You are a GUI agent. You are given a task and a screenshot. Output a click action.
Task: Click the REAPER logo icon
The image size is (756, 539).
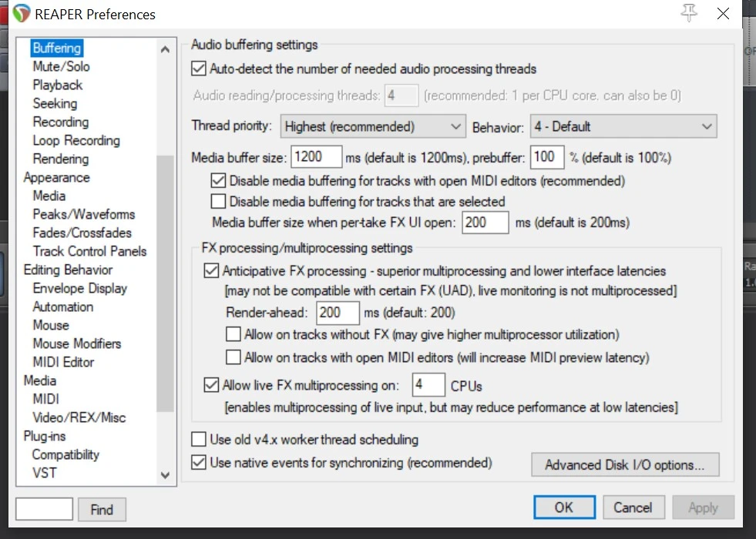pos(22,14)
